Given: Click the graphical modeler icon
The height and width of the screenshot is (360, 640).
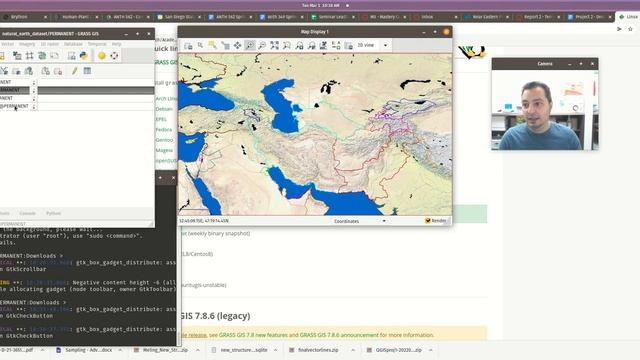Looking at the screenshot, I should click(42, 56).
